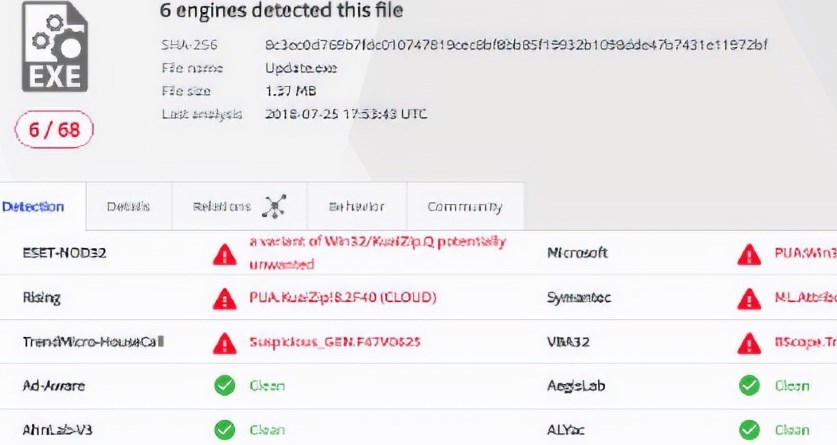Click the Microsoft engine name

point(578,253)
